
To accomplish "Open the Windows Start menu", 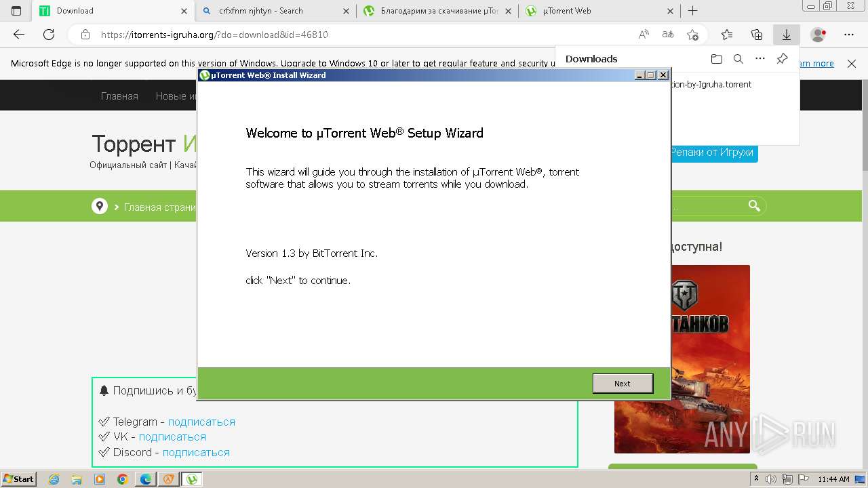I will 19,479.
